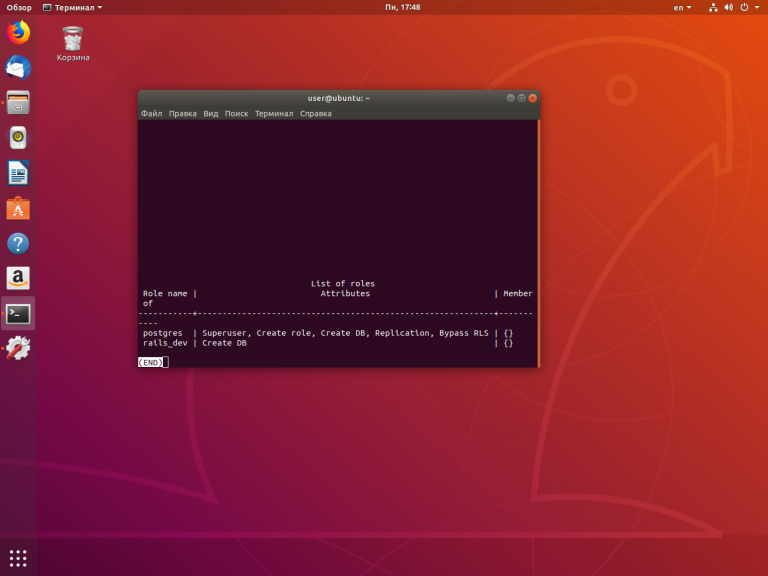Open Ubuntu Software center
768x576 pixels.
18,208
